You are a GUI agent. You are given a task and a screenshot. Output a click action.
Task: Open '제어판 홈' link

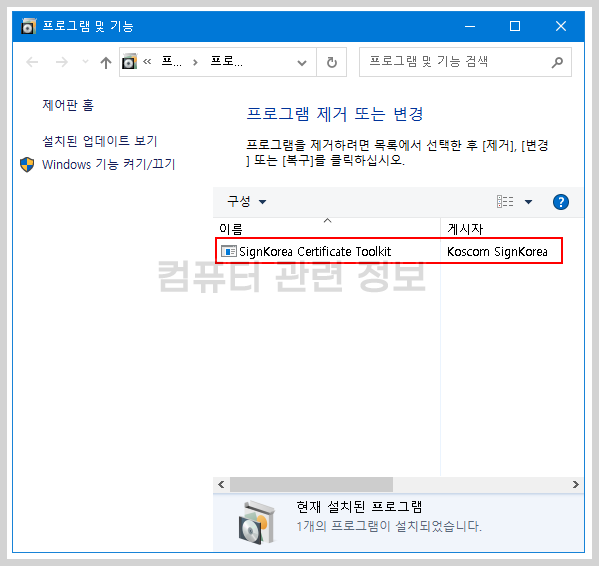point(68,105)
